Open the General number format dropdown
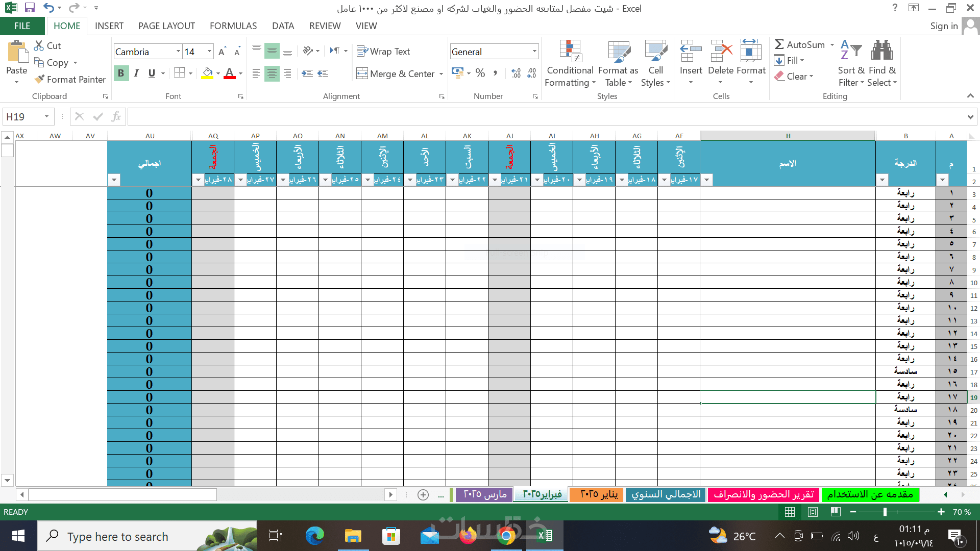This screenshot has width=980, height=551. tap(534, 52)
